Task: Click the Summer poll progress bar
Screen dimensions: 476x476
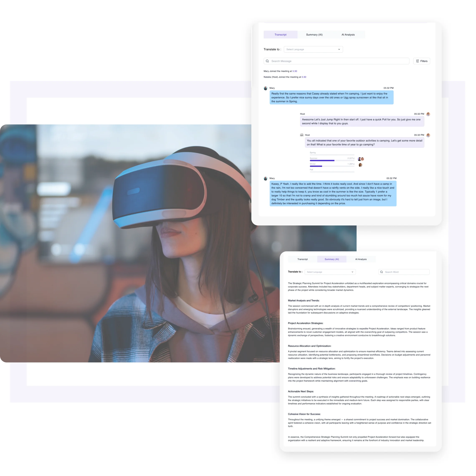Action: [322, 160]
